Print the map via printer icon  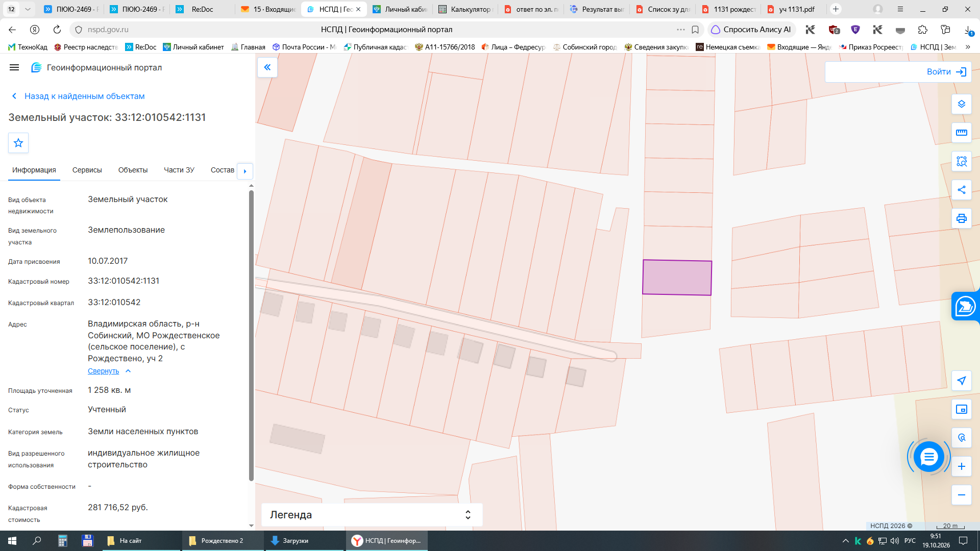[x=962, y=218]
